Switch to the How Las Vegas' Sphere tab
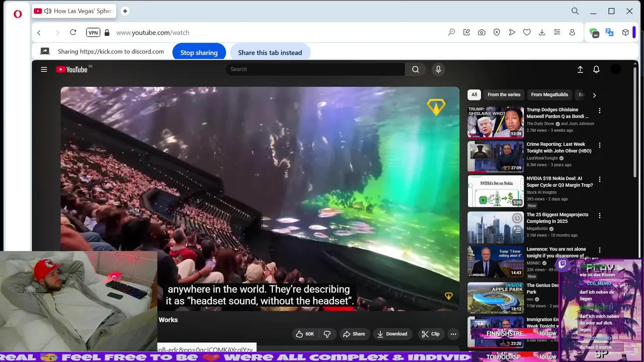644x362 pixels. 73,11
